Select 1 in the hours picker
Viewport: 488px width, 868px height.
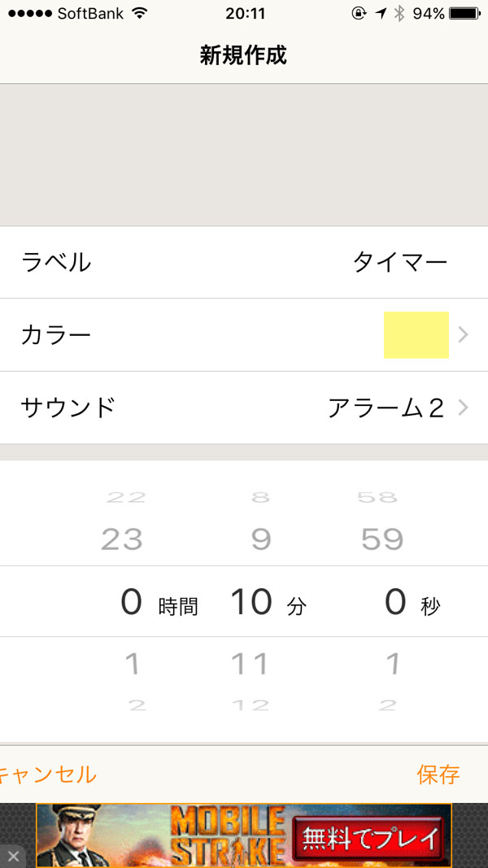[132, 664]
